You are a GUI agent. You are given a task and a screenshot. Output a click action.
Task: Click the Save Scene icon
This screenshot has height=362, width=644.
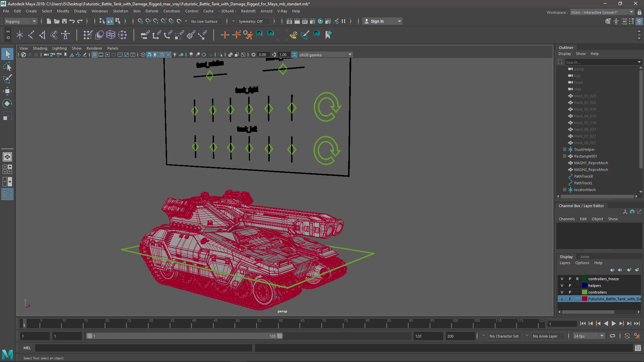tap(64, 21)
